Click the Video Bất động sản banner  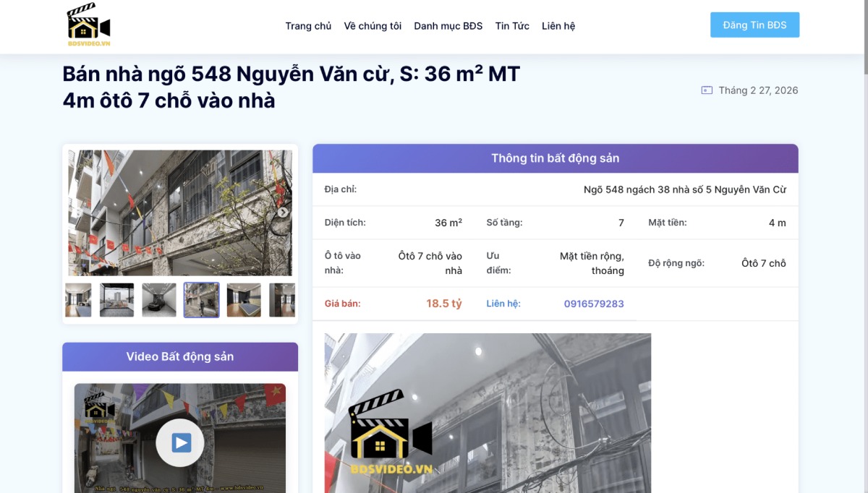coord(179,356)
